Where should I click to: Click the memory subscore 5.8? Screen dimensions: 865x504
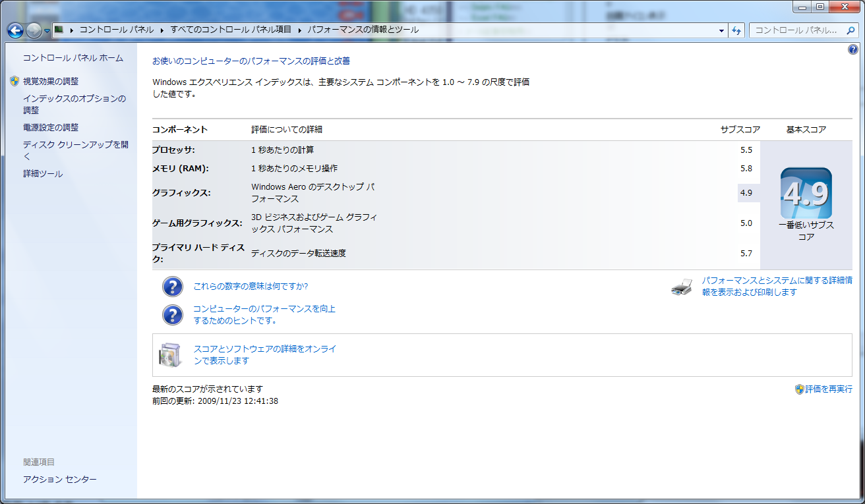point(746,169)
